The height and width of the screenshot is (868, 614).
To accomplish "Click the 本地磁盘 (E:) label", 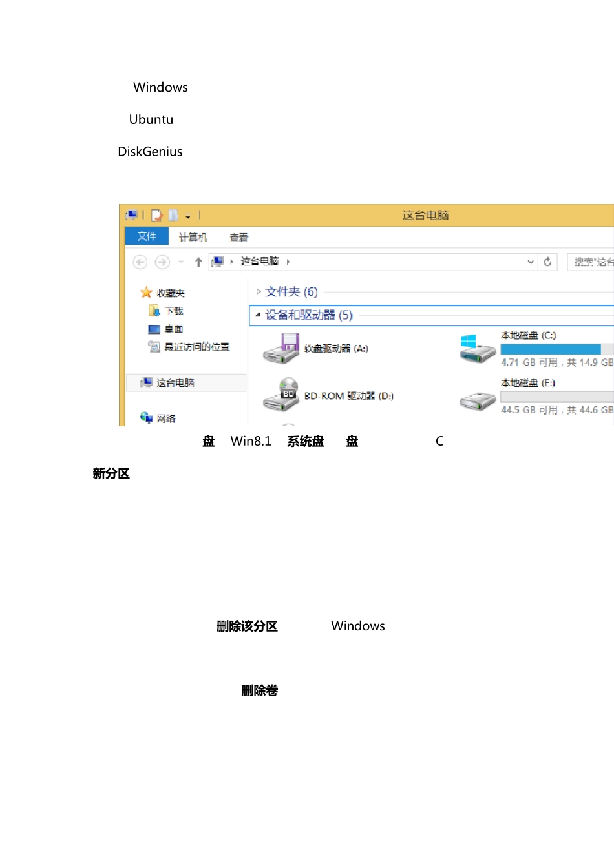I will click(x=528, y=383).
